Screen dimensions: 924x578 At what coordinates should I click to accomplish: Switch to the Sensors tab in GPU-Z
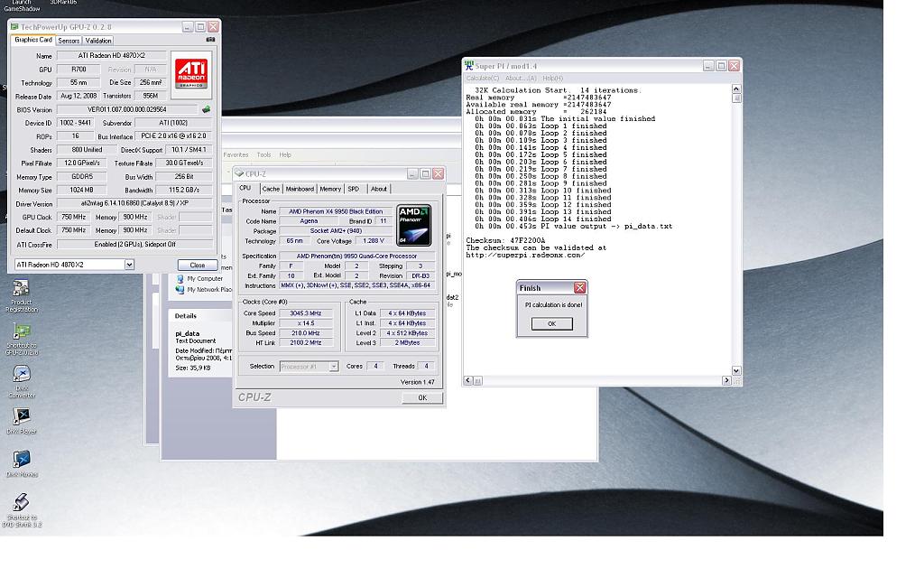pyautogui.click(x=69, y=41)
